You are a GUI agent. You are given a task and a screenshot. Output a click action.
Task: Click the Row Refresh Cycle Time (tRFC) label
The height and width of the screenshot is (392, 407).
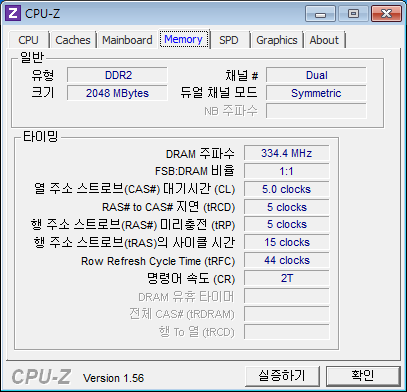pos(158,261)
